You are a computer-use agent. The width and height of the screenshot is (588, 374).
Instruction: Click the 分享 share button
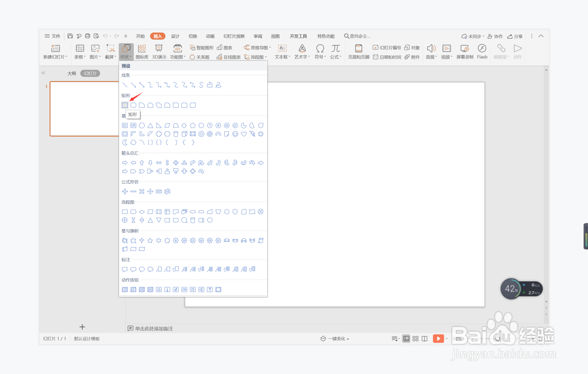pyautogui.click(x=515, y=36)
